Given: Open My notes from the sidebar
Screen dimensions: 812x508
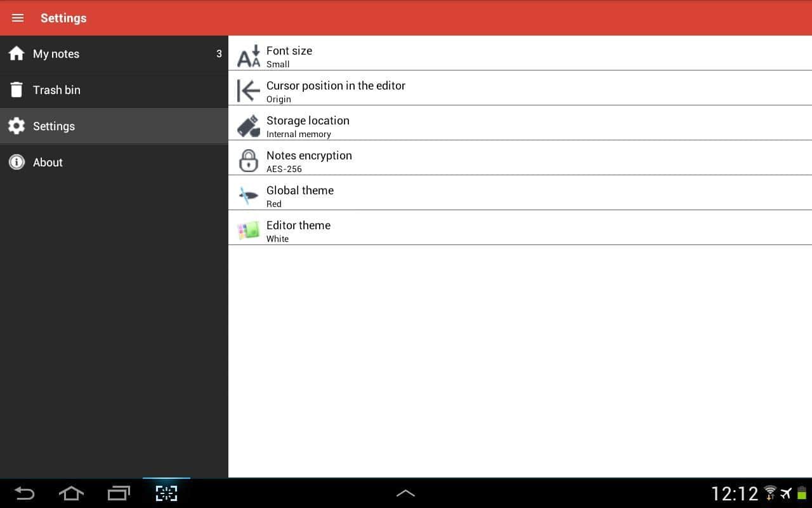Looking at the screenshot, I should 56,54.
